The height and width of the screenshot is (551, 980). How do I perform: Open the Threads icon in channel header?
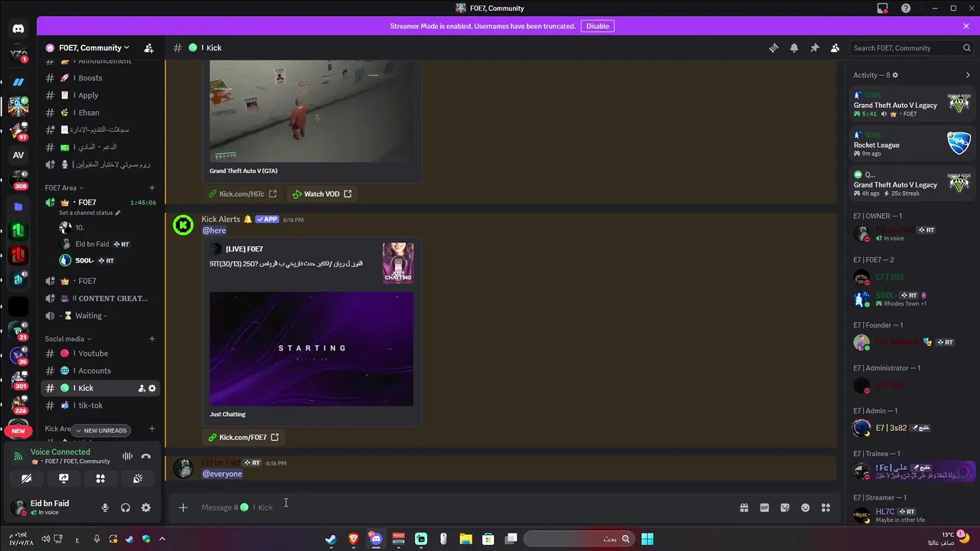click(773, 47)
